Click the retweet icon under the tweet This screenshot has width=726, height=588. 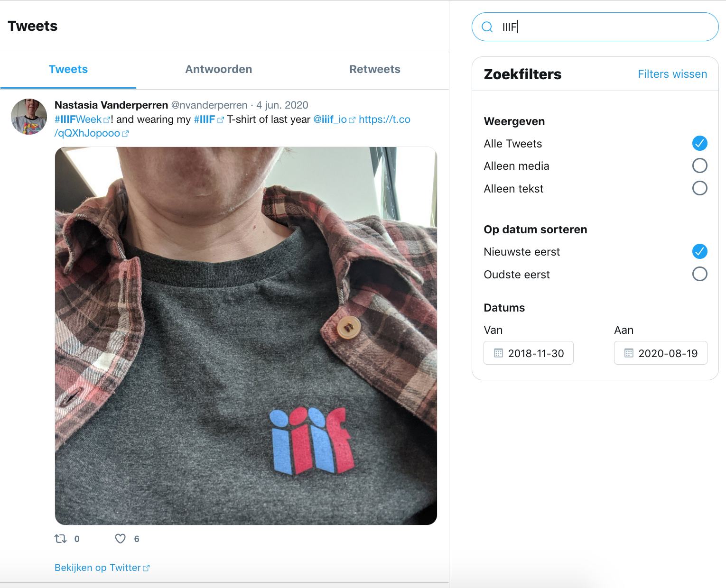pyautogui.click(x=61, y=539)
